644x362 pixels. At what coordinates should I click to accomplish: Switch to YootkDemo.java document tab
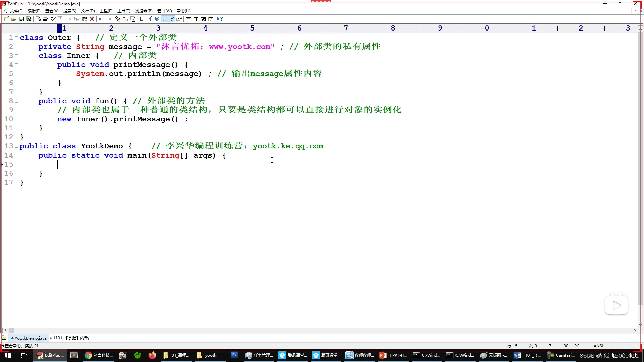[30, 338]
